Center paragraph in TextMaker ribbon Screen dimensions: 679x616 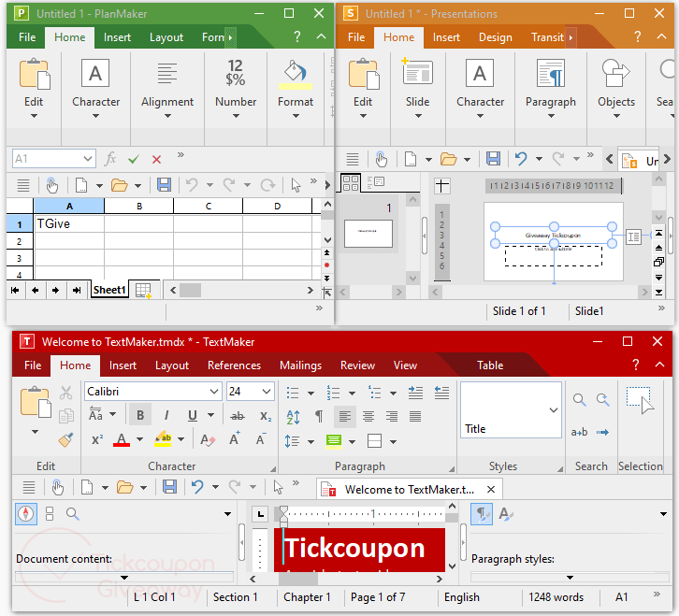[368, 416]
